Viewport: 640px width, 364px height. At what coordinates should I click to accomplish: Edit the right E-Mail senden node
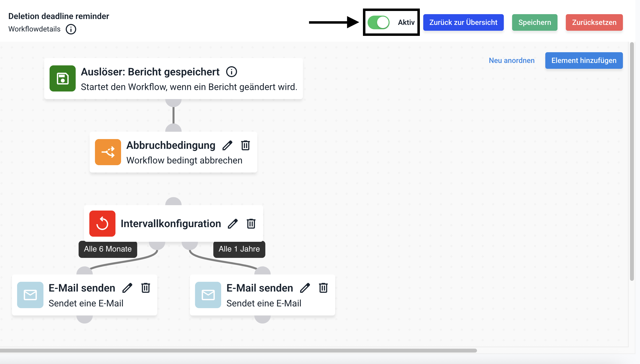[305, 288]
